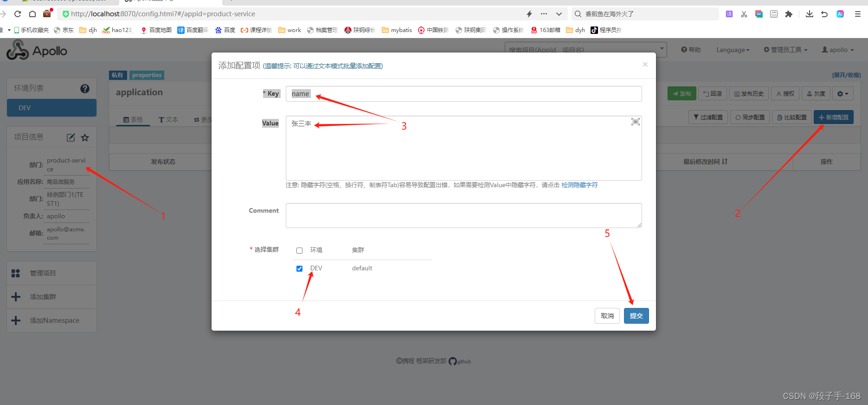Open the browser home page icon
Image resolution: width=868 pixels, height=405 pixels.
click(x=32, y=14)
